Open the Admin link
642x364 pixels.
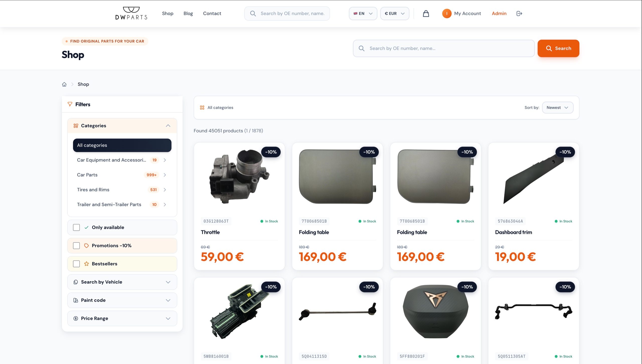499,14
